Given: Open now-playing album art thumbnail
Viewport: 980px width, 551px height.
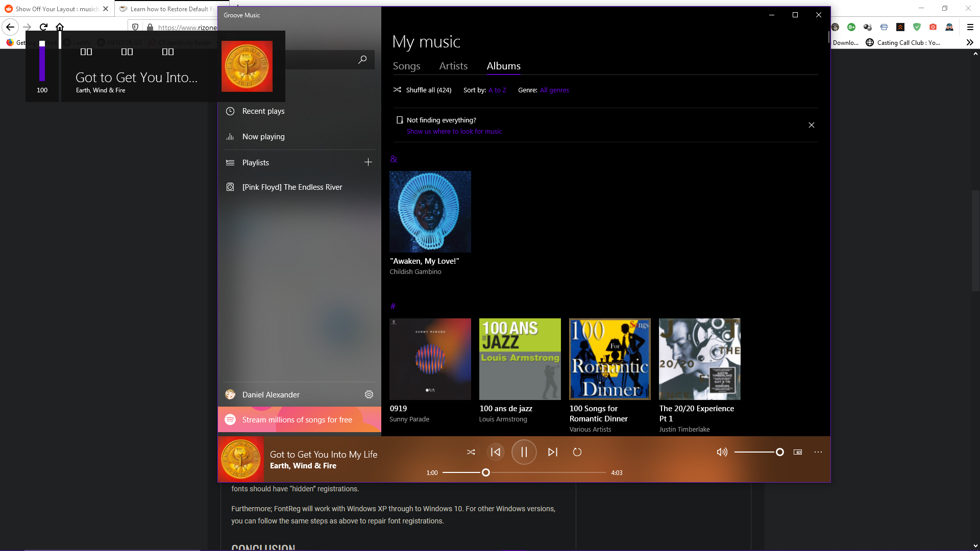Looking at the screenshot, I should point(241,459).
